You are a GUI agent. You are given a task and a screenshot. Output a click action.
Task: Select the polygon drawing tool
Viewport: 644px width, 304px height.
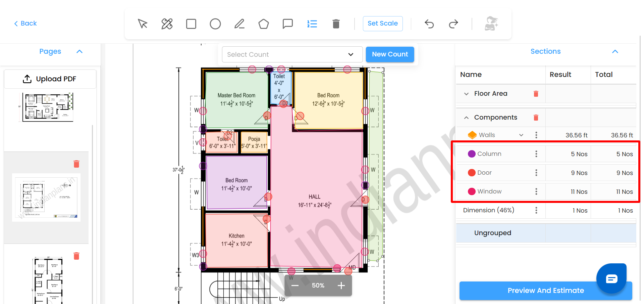click(x=264, y=24)
